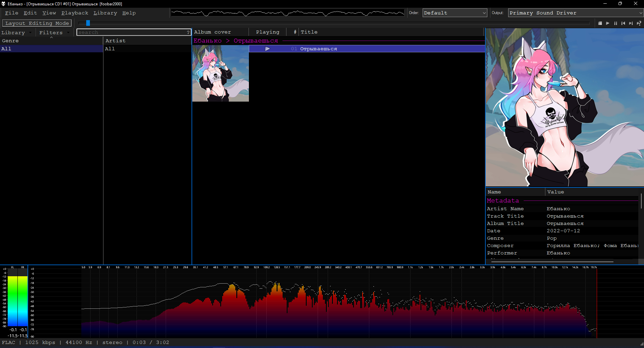This screenshot has width=644, height=348.
Task: Click the Layout Editing Mode button
Action: point(37,23)
